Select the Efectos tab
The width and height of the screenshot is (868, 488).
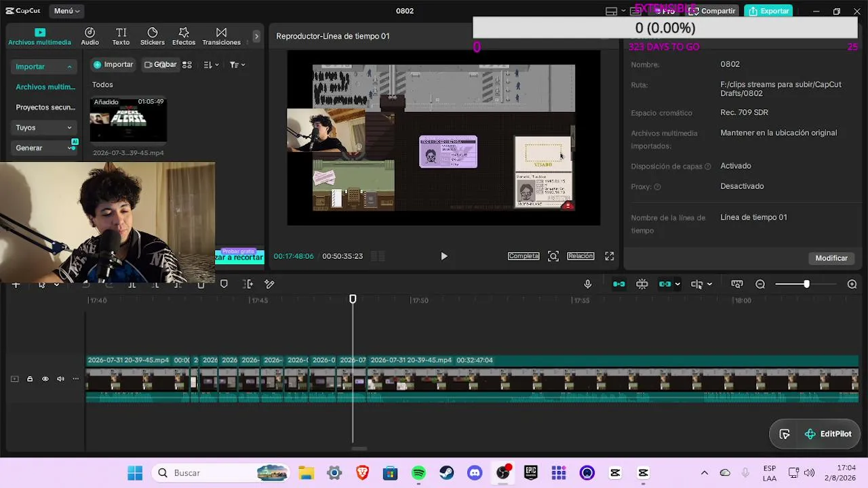pos(184,37)
